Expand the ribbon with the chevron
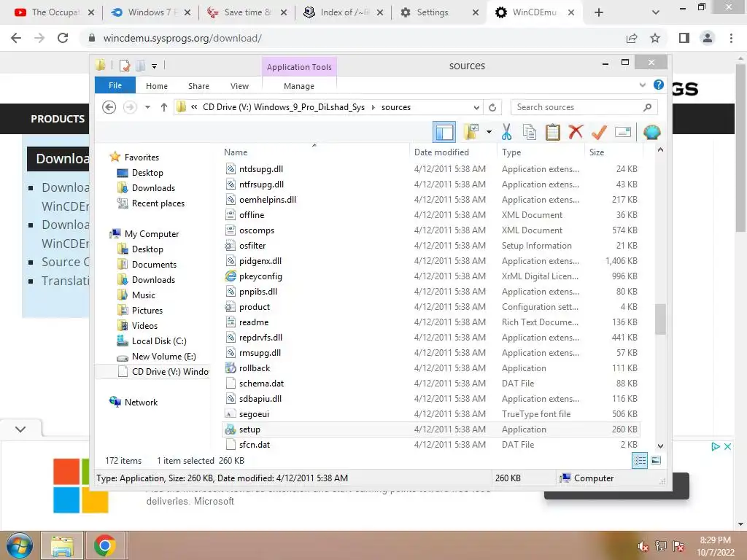 click(x=642, y=85)
